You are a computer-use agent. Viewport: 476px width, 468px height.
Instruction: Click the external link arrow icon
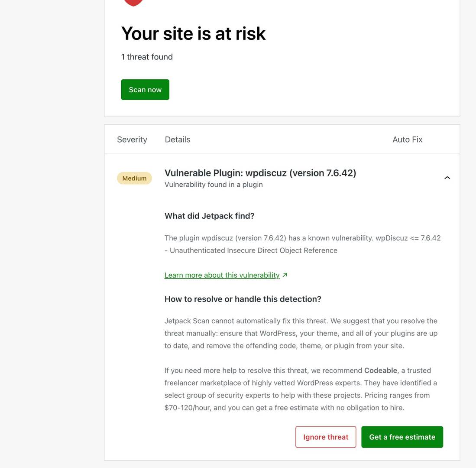point(285,275)
